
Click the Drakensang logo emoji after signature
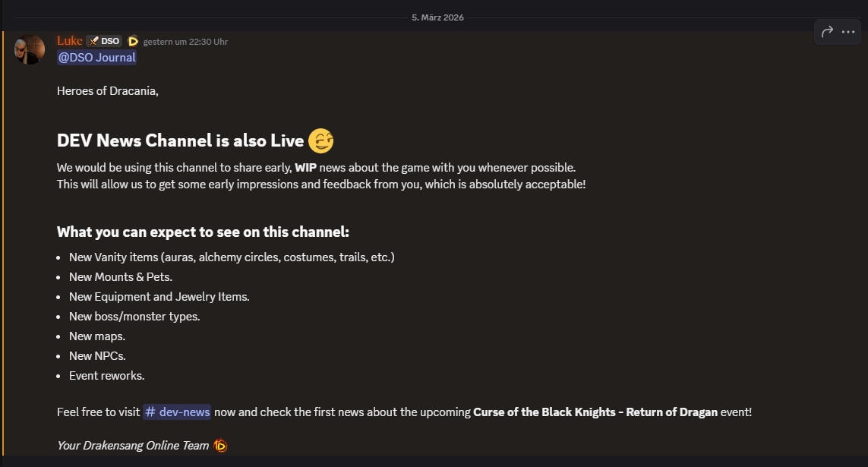tap(220, 446)
